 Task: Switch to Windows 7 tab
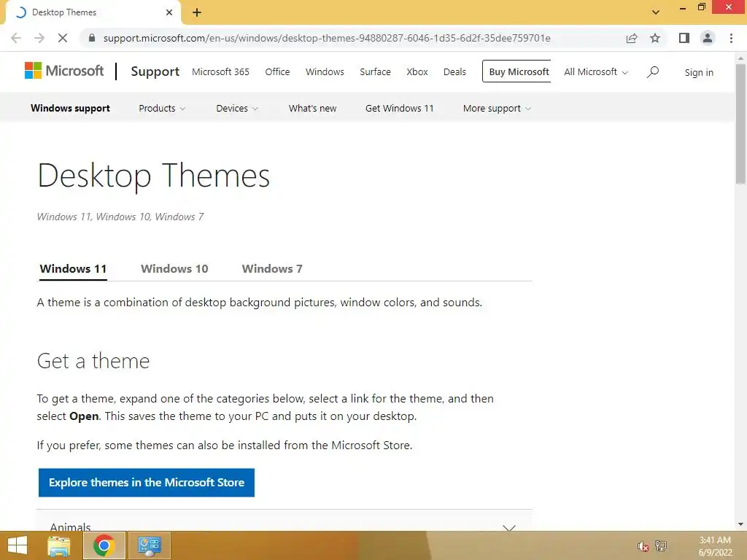coord(272,269)
